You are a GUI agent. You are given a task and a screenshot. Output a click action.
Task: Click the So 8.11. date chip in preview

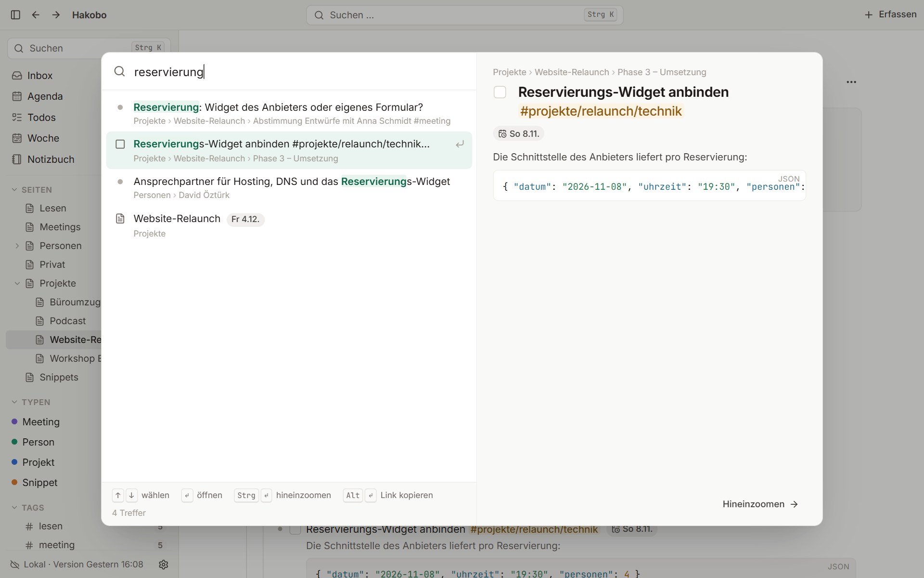click(x=518, y=134)
